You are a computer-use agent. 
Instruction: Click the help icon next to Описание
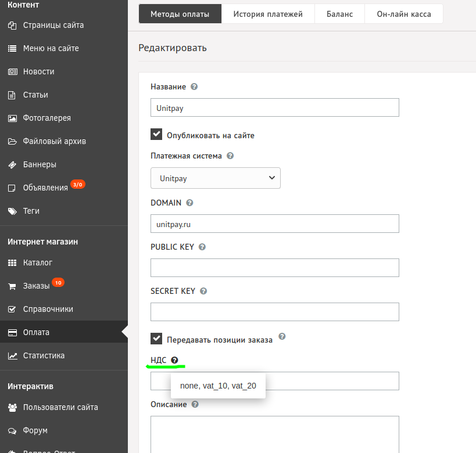[x=195, y=404]
